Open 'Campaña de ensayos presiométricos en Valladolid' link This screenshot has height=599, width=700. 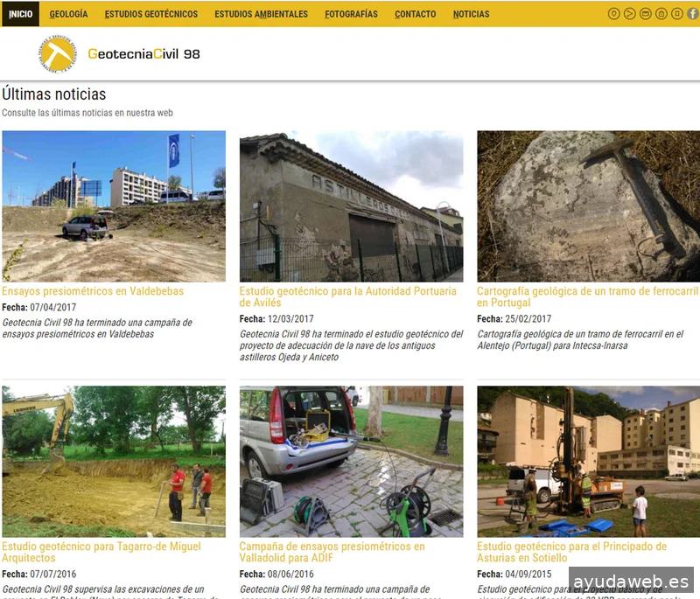(x=332, y=547)
